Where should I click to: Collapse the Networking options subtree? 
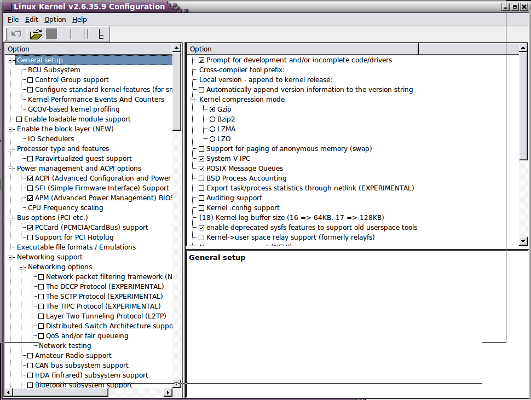[x=22, y=267]
